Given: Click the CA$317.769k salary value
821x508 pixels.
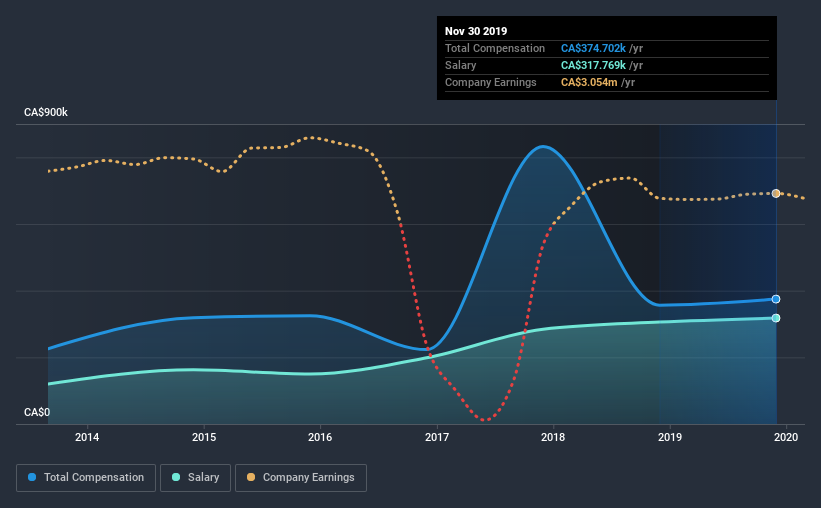Looking at the screenshot, I should (593, 65).
